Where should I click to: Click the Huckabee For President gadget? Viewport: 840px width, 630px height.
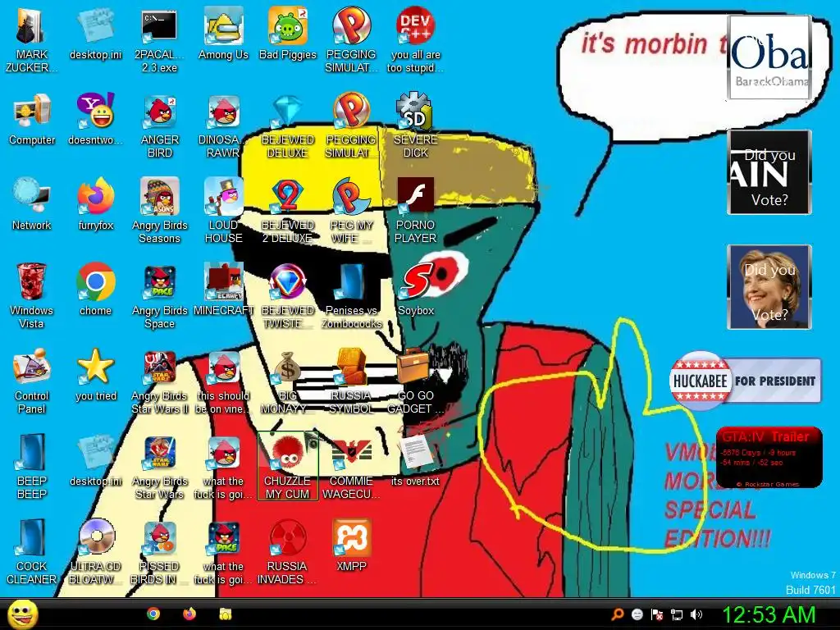click(745, 381)
